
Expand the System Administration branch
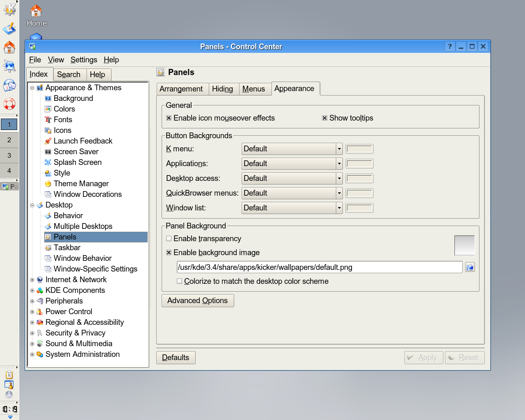click(32, 354)
